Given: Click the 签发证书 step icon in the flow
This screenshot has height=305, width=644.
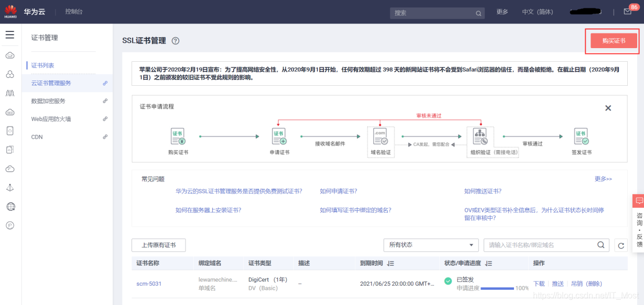Looking at the screenshot, I should 581,137.
